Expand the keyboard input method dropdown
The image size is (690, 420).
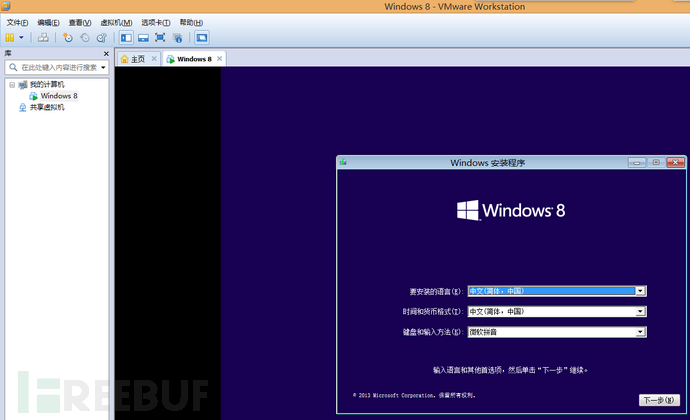pos(640,331)
